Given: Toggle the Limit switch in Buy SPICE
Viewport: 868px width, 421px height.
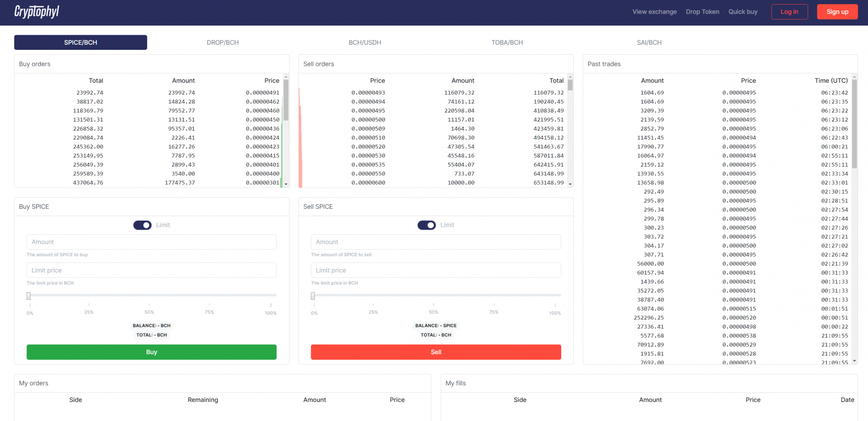Looking at the screenshot, I should pyautogui.click(x=142, y=225).
